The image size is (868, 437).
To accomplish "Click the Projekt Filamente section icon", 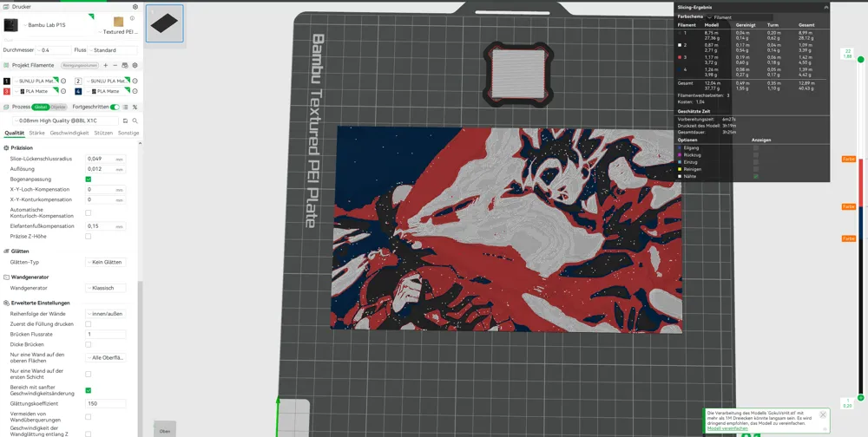I will point(7,65).
